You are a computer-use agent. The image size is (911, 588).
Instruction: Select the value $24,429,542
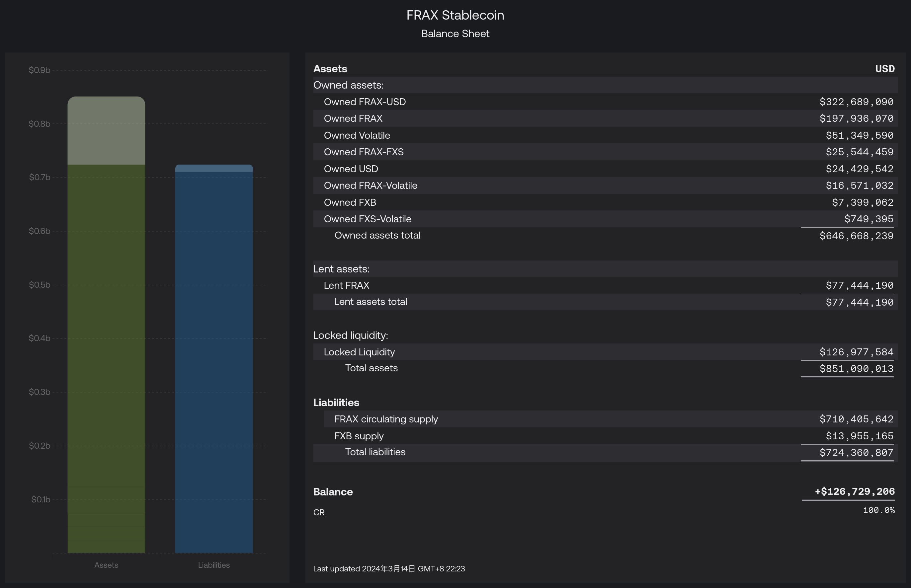(x=860, y=169)
